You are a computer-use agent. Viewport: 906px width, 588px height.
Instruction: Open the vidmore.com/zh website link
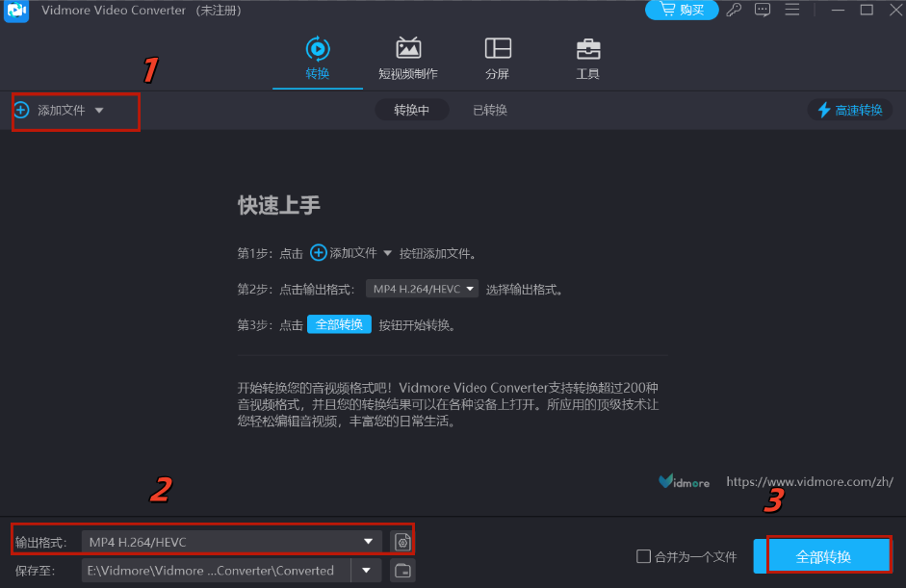coord(809,481)
